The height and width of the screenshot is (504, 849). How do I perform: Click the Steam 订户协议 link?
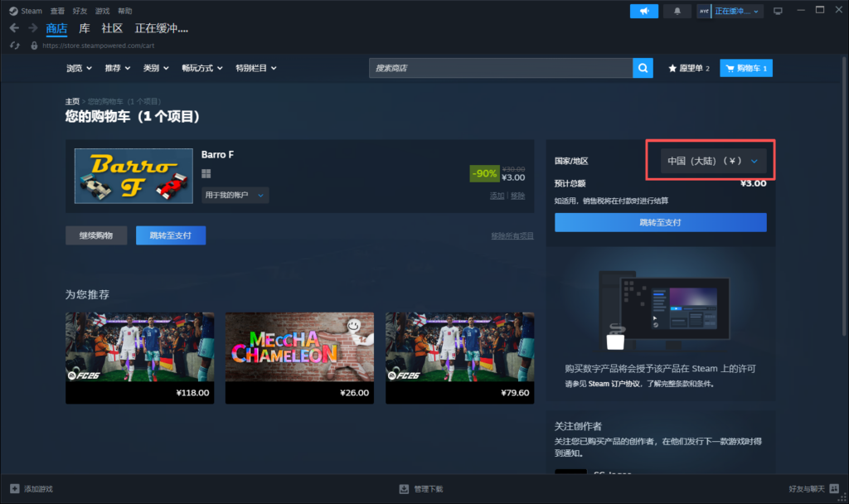tap(614, 384)
